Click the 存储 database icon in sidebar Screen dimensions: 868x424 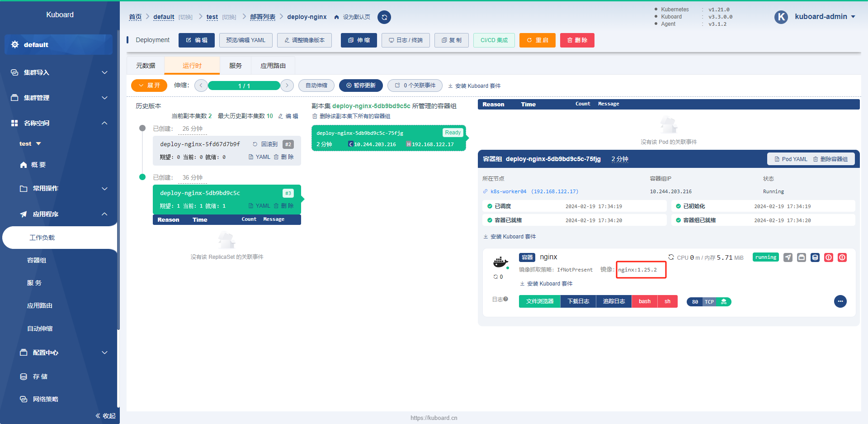[x=24, y=376]
